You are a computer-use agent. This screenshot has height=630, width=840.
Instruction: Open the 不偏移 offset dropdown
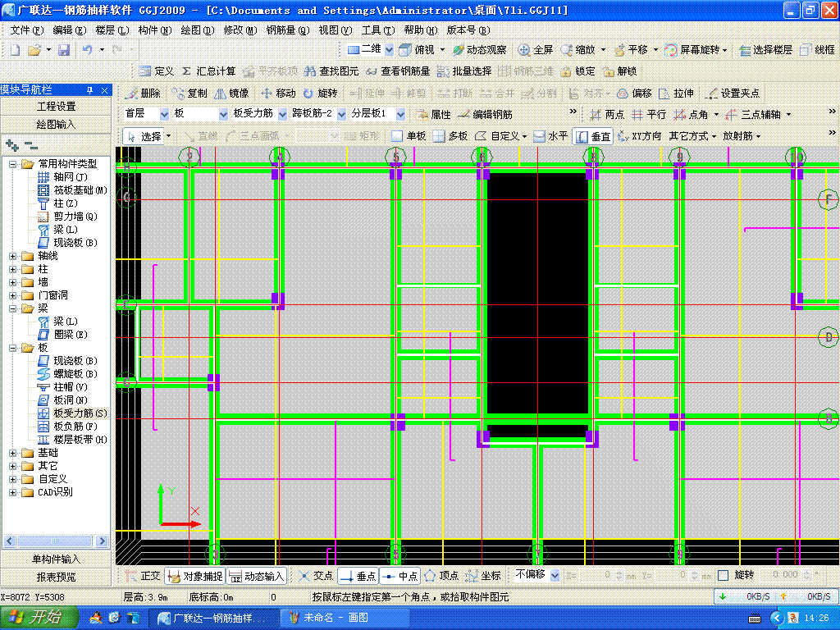555,575
